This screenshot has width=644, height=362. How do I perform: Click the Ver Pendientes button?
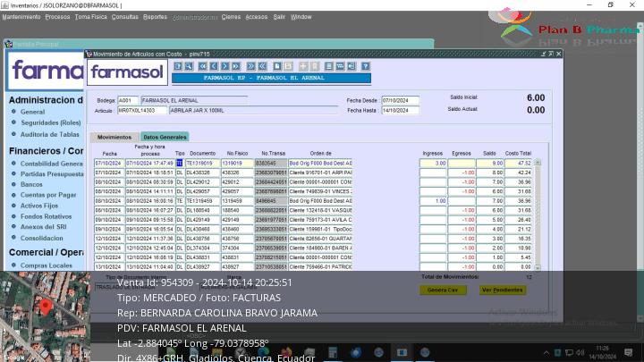click(503, 290)
